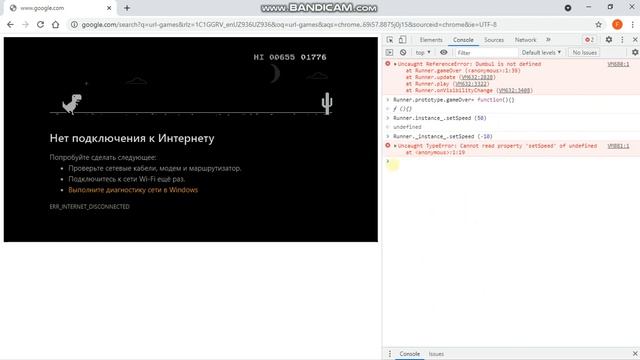This screenshot has width=640, height=360.
Task: Click the TypeError red error icon
Action: point(388,146)
